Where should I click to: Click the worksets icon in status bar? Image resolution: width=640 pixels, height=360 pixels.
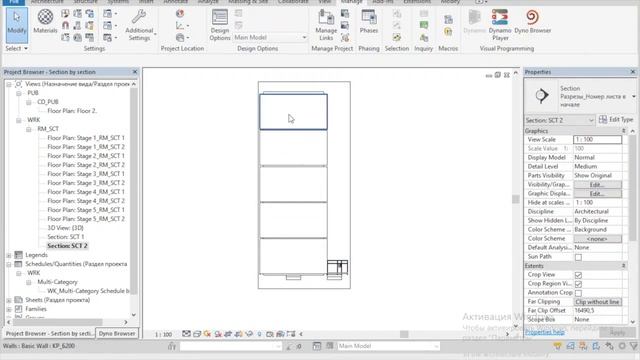tap(317, 346)
